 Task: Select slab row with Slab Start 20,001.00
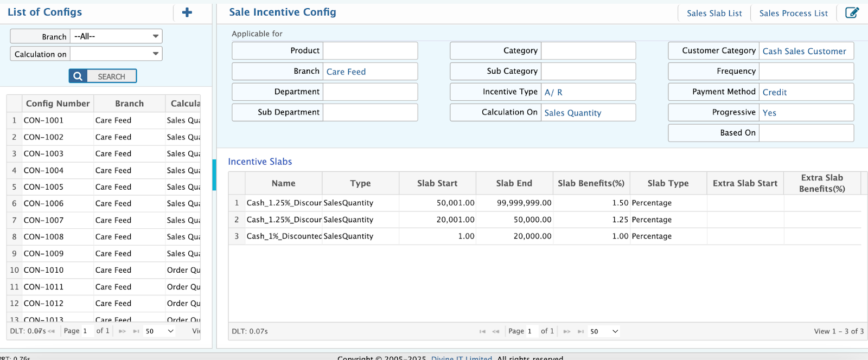click(545, 220)
